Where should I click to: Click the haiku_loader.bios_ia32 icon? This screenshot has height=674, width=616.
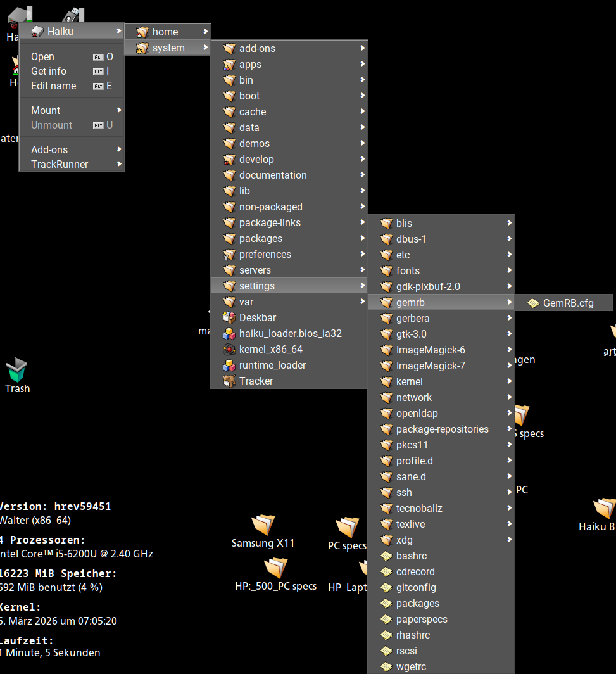[229, 334]
